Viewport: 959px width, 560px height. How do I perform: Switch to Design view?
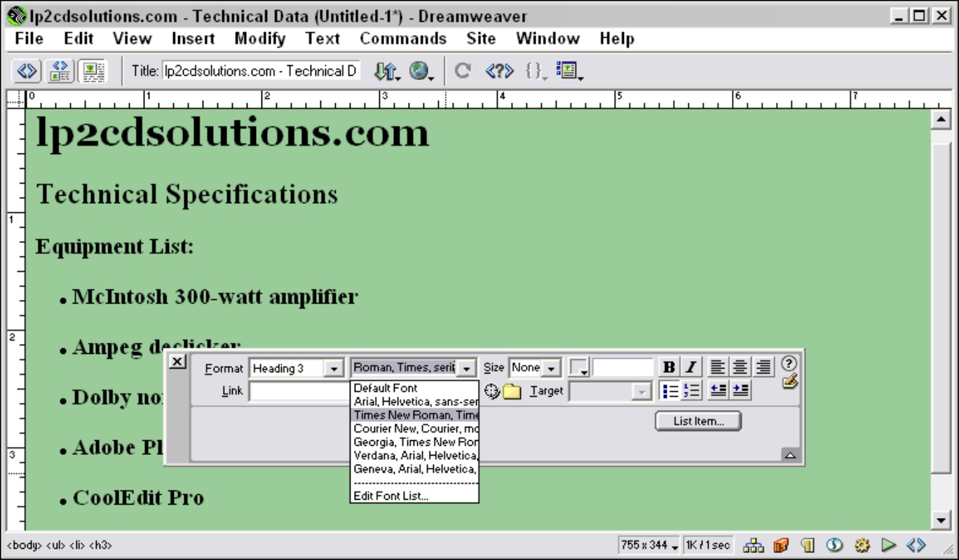(x=91, y=71)
